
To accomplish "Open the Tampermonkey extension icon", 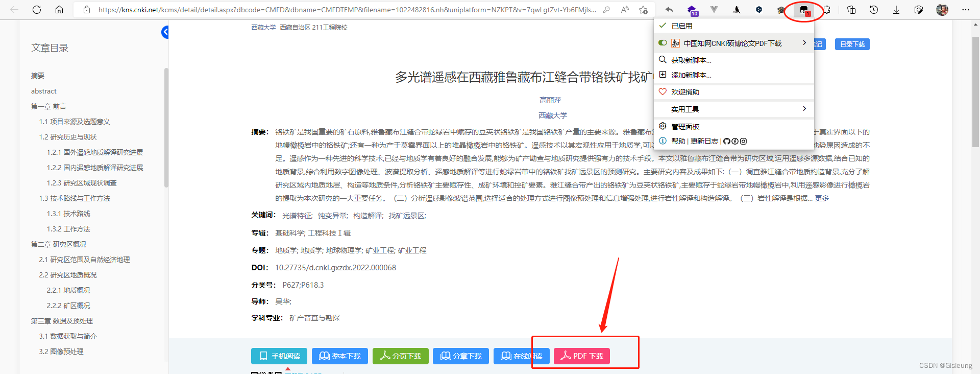I will pyautogui.click(x=804, y=10).
